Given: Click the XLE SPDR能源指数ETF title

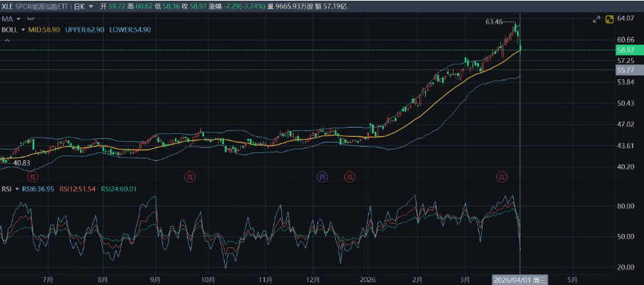Looking at the screenshot, I should pos(35,6).
